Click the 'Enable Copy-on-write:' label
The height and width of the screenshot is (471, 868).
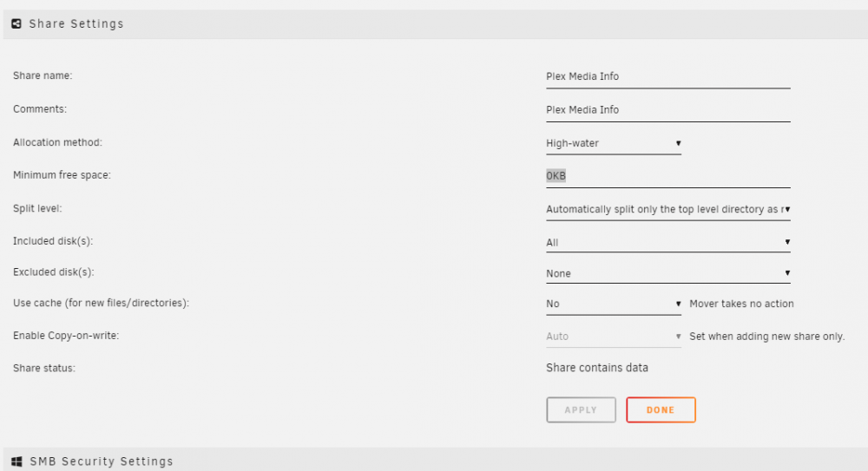(x=66, y=336)
